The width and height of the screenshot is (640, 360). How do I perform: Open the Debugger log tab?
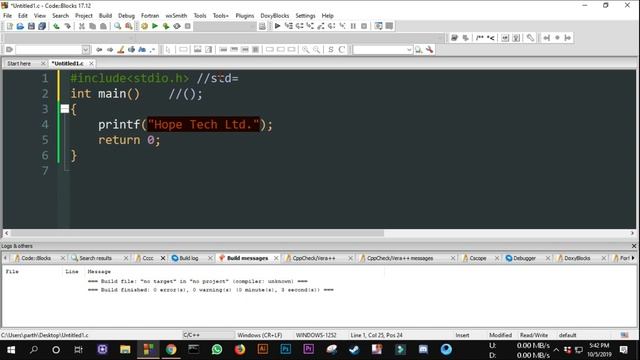tap(524, 258)
